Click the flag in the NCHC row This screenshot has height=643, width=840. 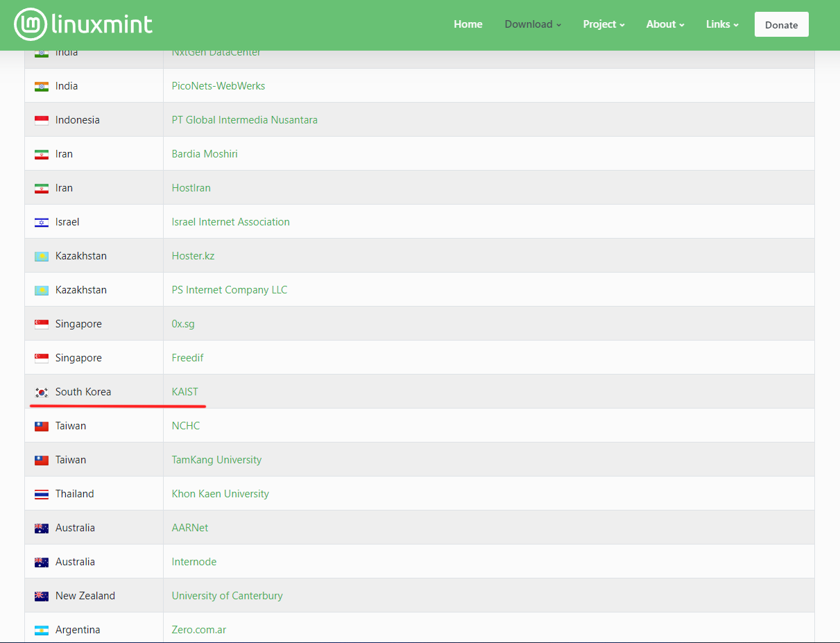[x=42, y=427]
